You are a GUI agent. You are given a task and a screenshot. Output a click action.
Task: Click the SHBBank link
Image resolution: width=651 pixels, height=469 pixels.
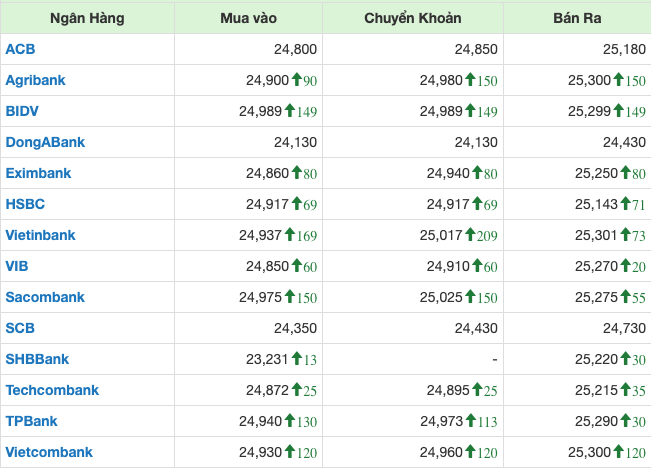click(x=37, y=359)
